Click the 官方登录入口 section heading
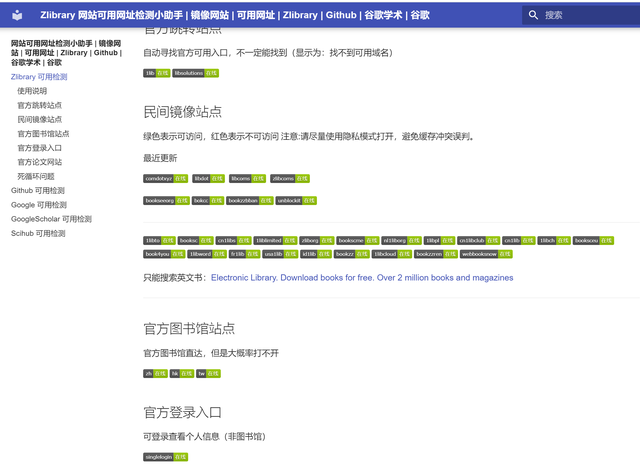Screen dimensions: 640x467 pos(182,412)
